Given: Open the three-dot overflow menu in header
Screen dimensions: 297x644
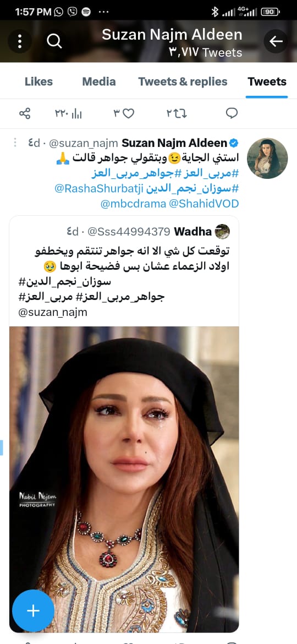Looking at the screenshot, I should pyautogui.click(x=19, y=41).
